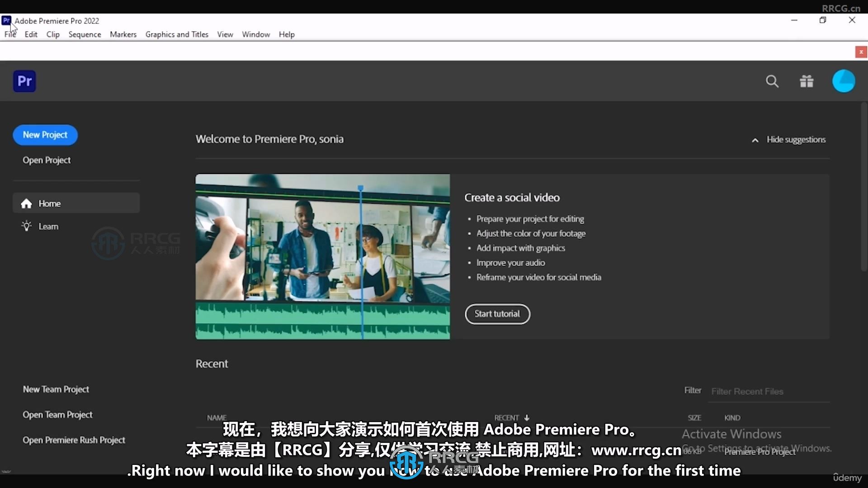Close the banner with red X
The image size is (868, 488).
[861, 52]
